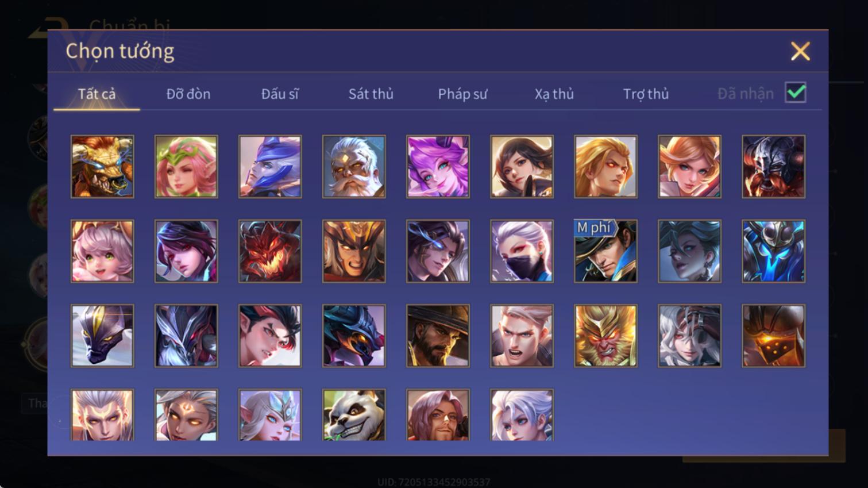The width and height of the screenshot is (868, 488).
Task: Choose the panda hero portrait
Action: (354, 415)
